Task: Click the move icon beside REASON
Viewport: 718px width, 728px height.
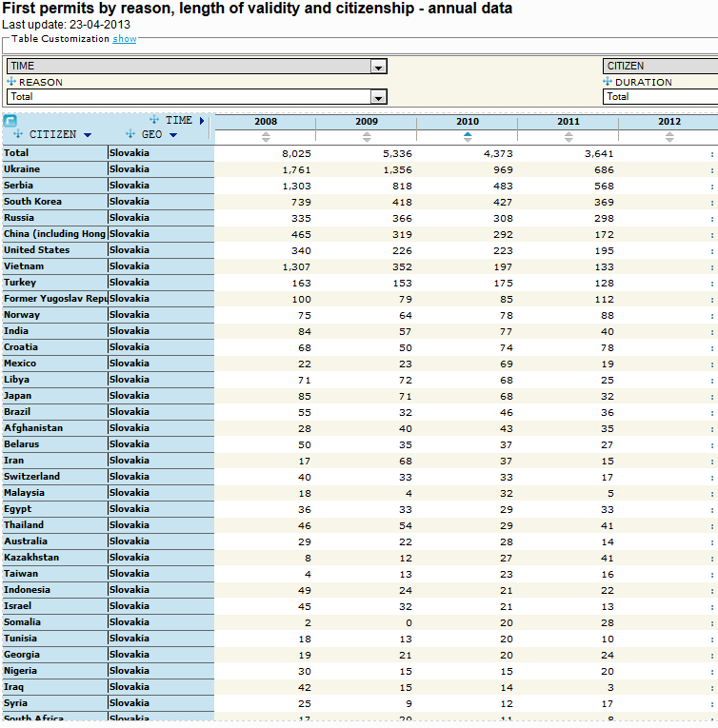Action: click(x=11, y=81)
